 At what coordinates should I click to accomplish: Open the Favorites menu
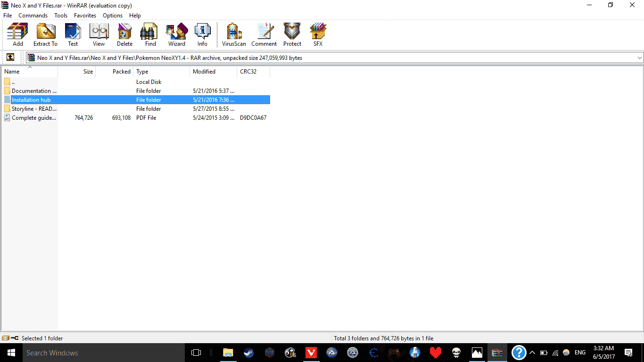pyautogui.click(x=85, y=15)
